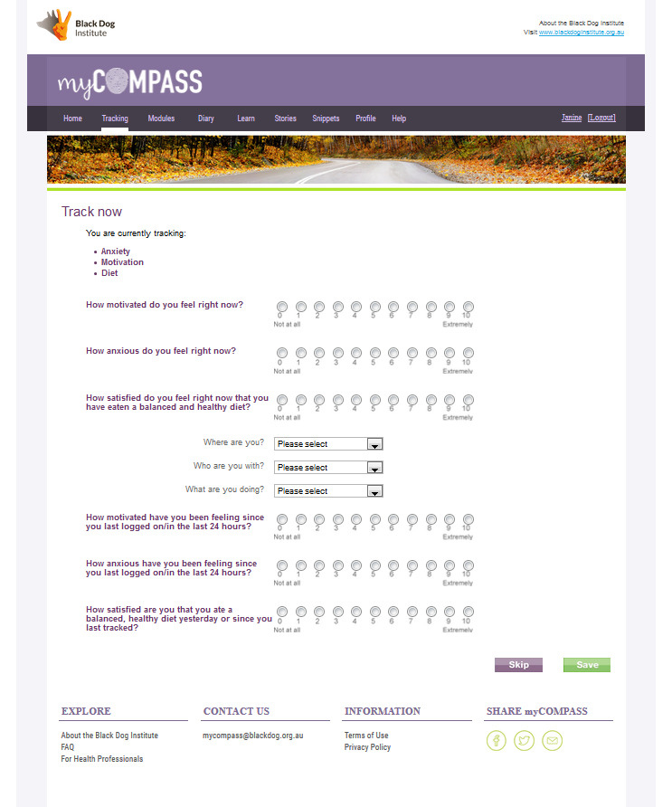Pick 9 for yesterday's diet satisfaction
The height and width of the screenshot is (807, 672).
pyautogui.click(x=450, y=612)
